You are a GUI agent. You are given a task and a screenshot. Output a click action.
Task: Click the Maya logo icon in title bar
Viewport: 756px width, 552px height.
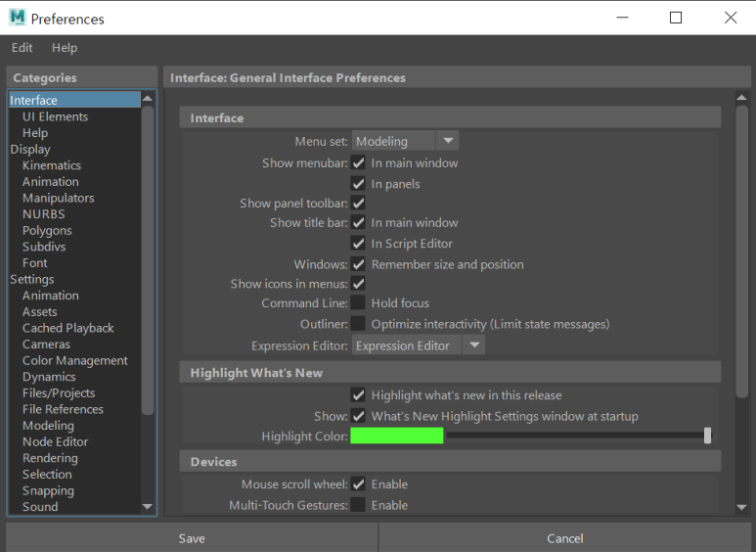point(17,18)
